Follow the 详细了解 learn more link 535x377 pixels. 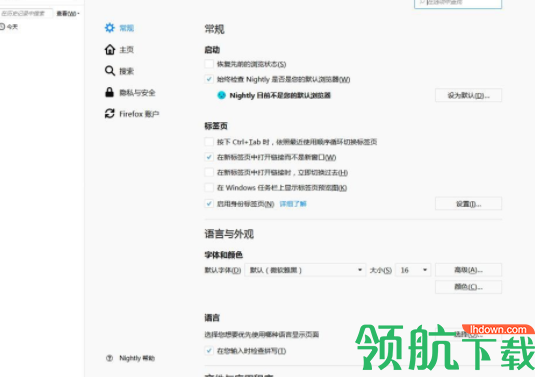coord(293,204)
